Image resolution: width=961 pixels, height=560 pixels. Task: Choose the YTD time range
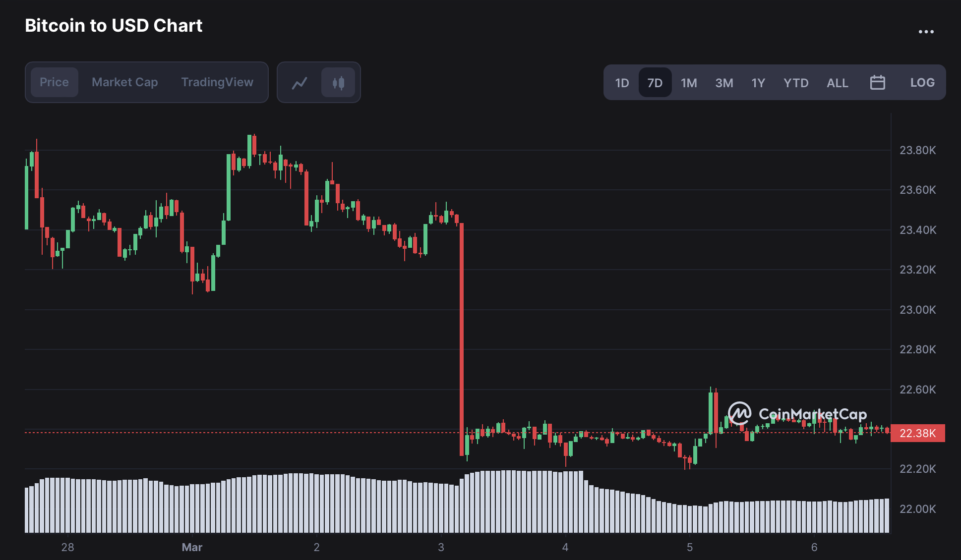click(796, 83)
